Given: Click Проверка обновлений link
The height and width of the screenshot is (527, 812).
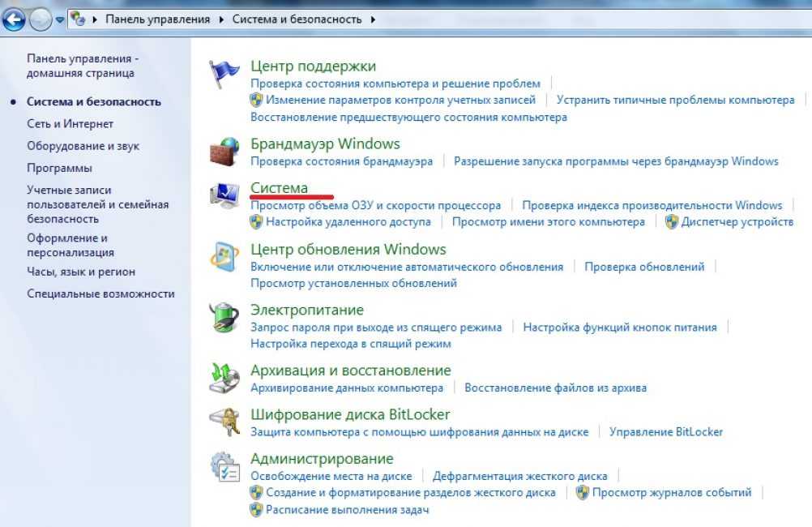Looking at the screenshot, I should (644, 266).
